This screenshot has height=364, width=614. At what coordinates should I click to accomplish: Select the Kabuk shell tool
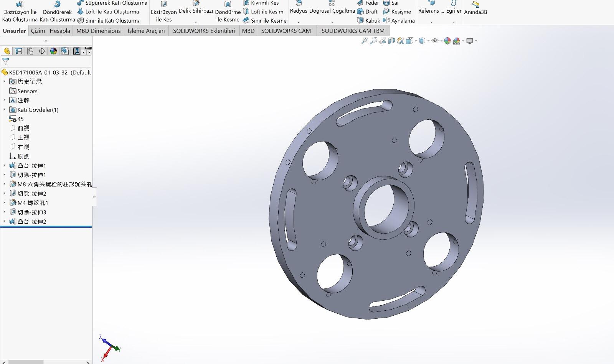point(368,21)
